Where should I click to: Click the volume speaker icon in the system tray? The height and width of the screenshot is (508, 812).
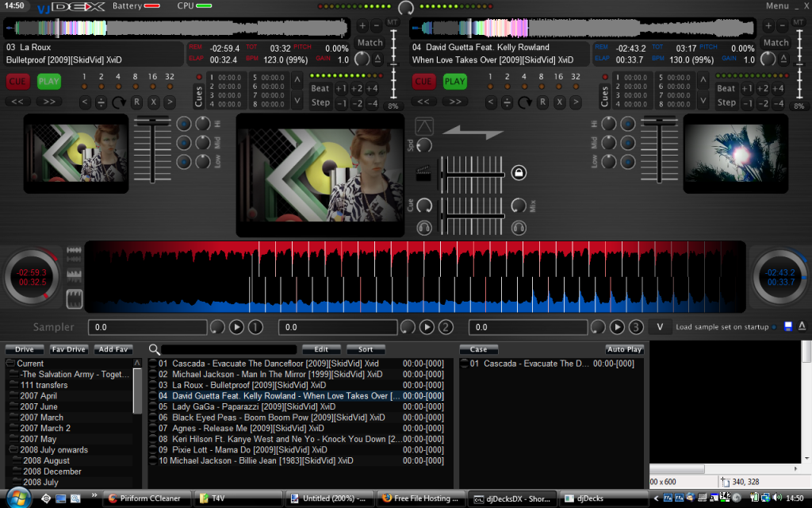[777, 498]
